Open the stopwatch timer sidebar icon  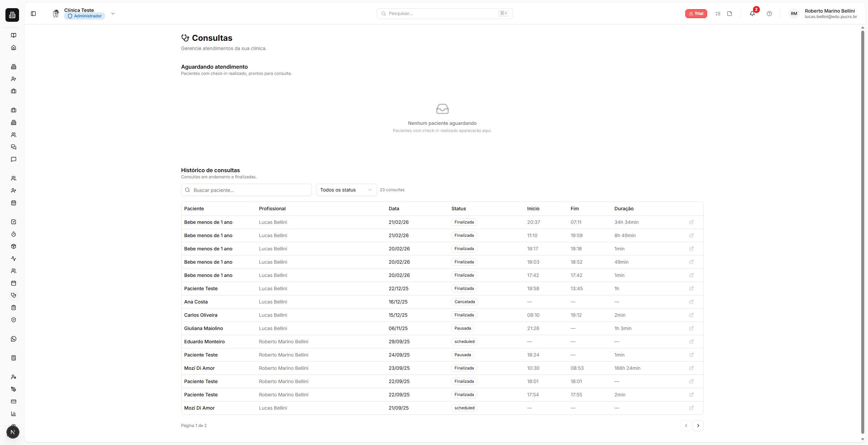point(14,234)
